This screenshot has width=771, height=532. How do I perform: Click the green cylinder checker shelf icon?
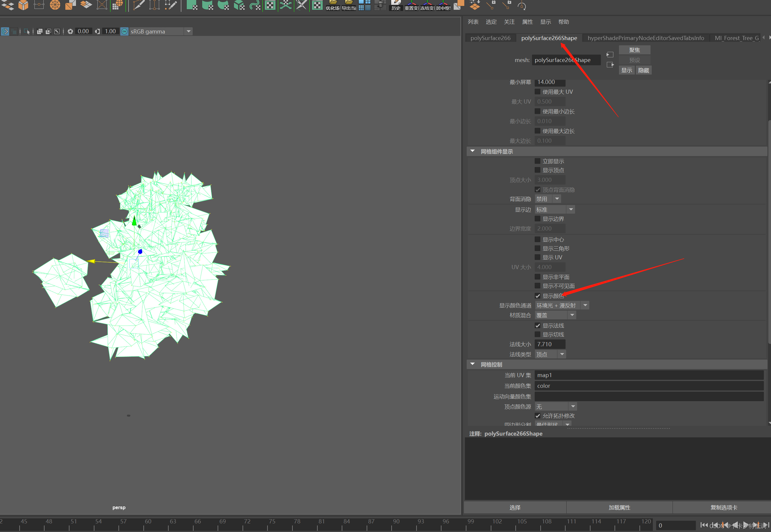pos(208,5)
